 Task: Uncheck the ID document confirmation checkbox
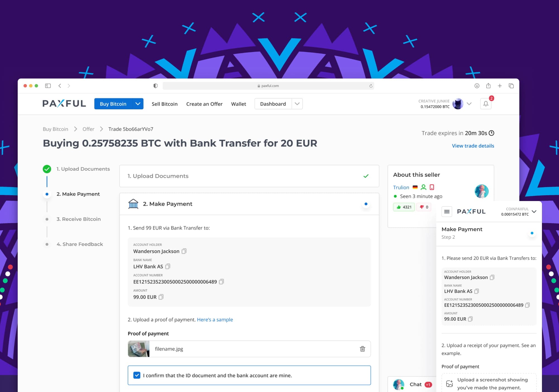click(137, 375)
